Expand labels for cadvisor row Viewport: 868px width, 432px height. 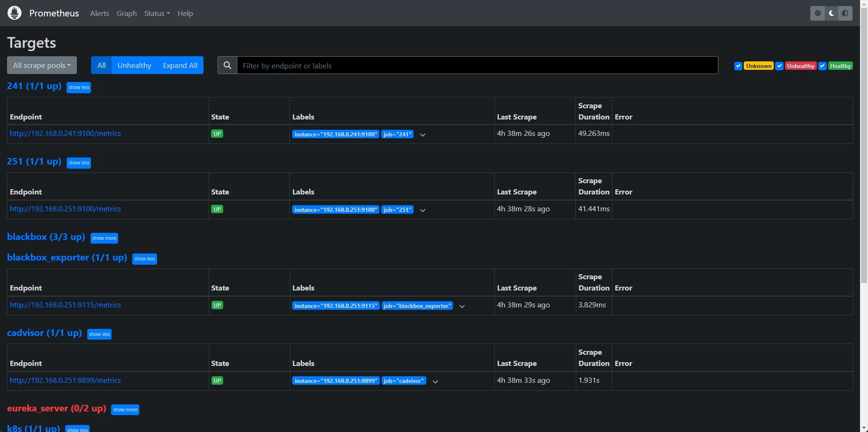click(x=435, y=381)
